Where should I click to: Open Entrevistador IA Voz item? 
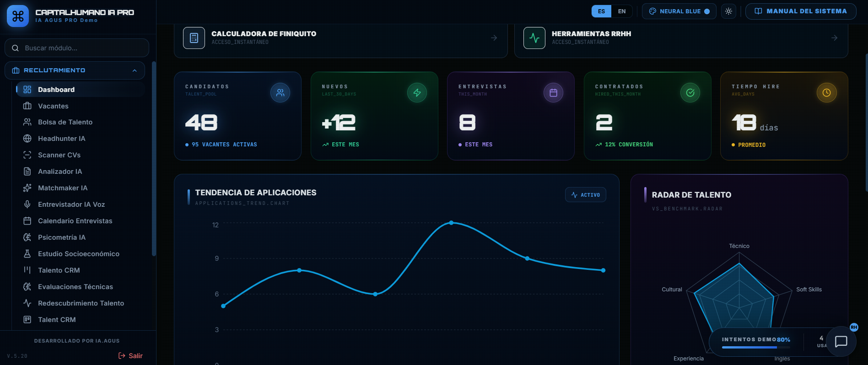pyautogui.click(x=81, y=204)
